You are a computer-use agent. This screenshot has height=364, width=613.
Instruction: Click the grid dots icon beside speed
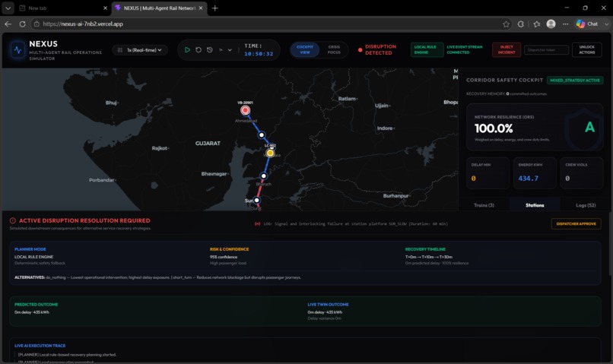[x=120, y=50]
